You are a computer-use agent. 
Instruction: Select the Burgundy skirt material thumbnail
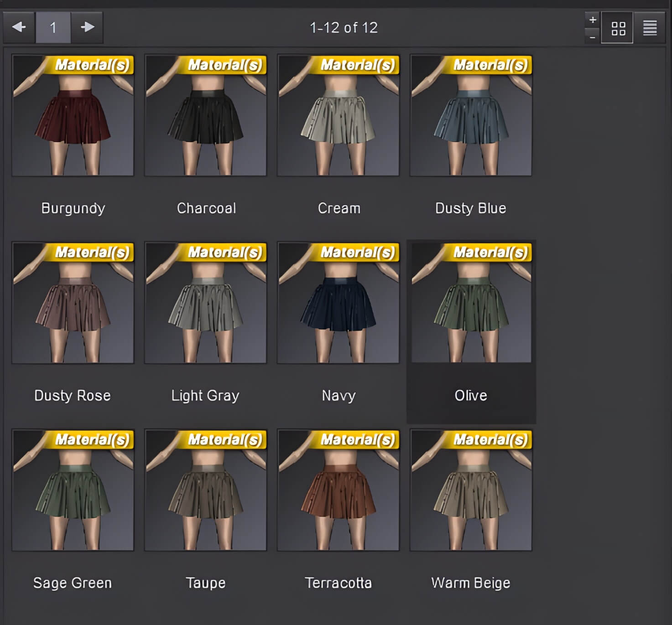[x=73, y=115]
